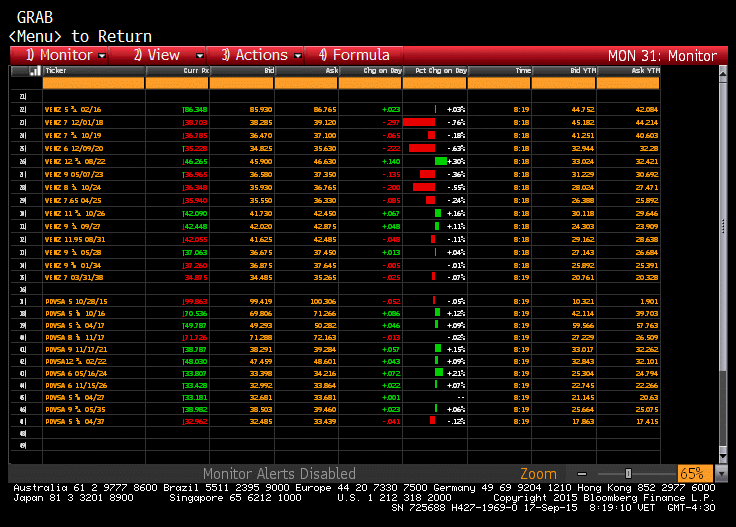Image resolution: width=736 pixels, height=527 pixels.
Task: Select the PDVSA 5 10/28/15 ticker
Action: coord(76,302)
